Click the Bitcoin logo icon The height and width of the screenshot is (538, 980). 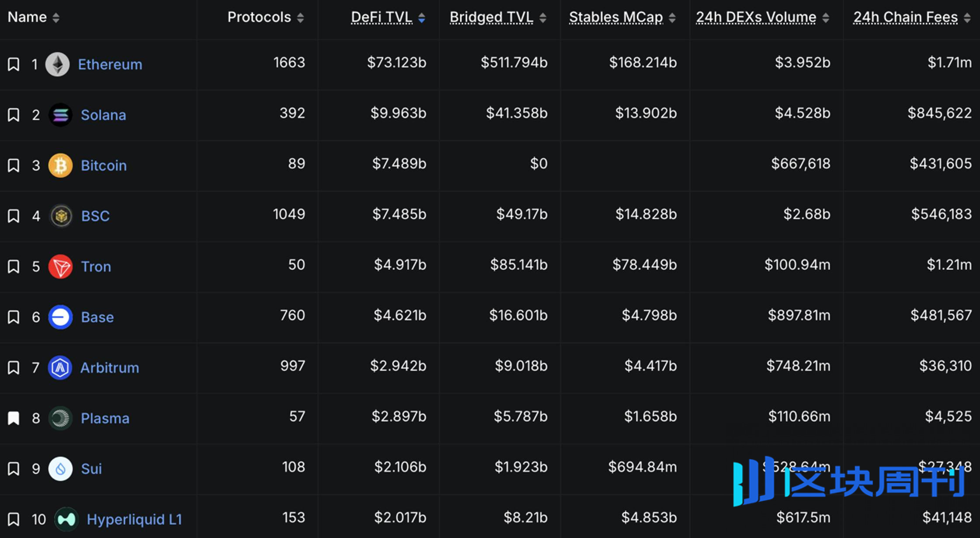pos(60,165)
